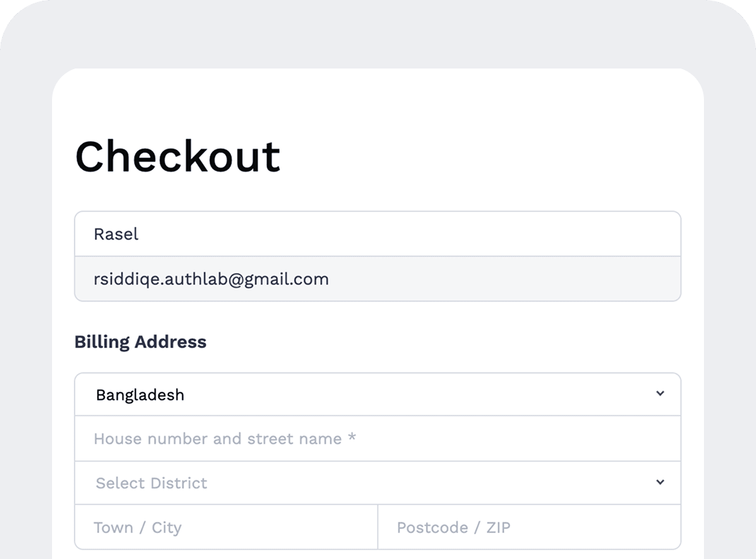Click the word Bangladesh in the country box

click(140, 395)
